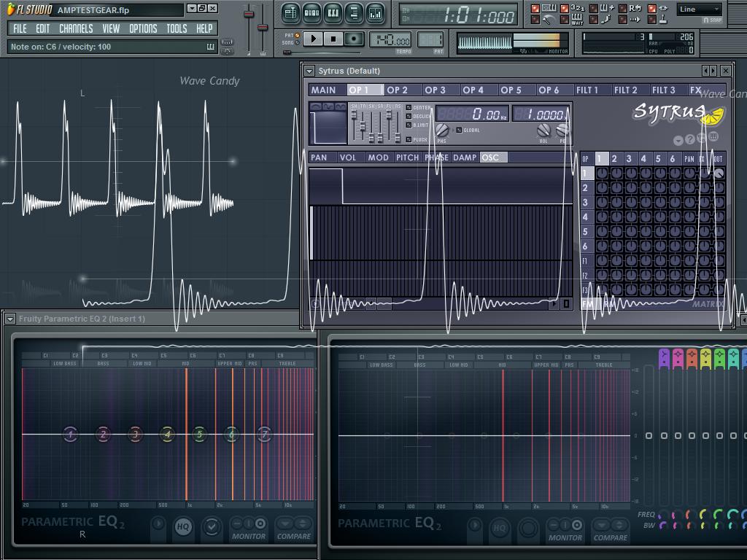Select the PITCH envelope tab in Sytrus
Screen dimensions: 747x560
tap(407, 157)
